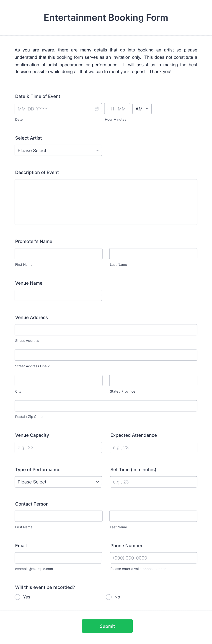The height and width of the screenshot is (644, 212).
Task: Click the Phone Number field
Action: point(153,557)
